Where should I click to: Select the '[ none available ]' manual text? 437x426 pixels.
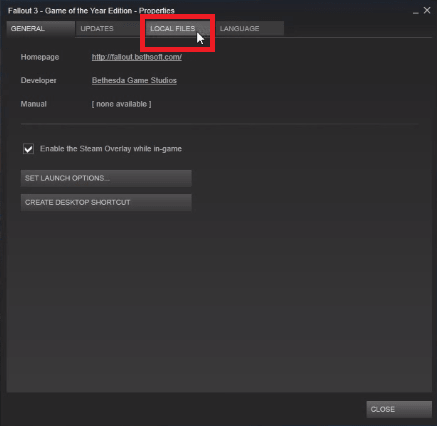[x=121, y=104]
